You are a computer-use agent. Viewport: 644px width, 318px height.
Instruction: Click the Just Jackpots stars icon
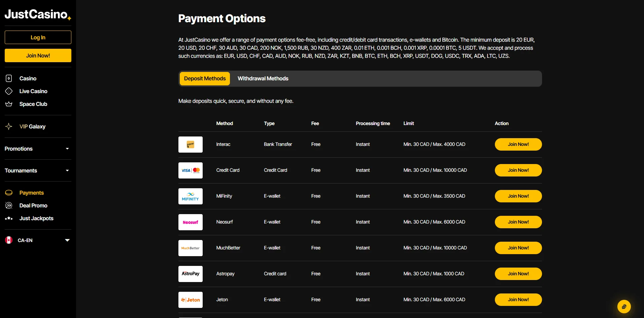[x=9, y=218]
